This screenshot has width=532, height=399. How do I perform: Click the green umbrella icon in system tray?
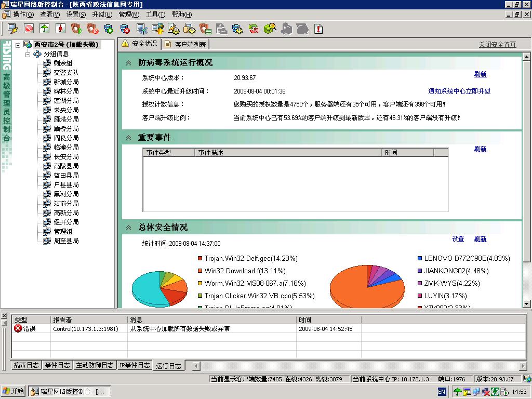coord(457,392)
